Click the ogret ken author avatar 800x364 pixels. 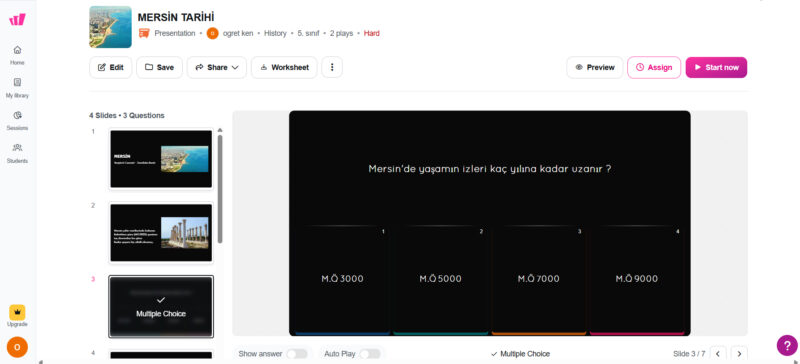click(x=212, y=33)
